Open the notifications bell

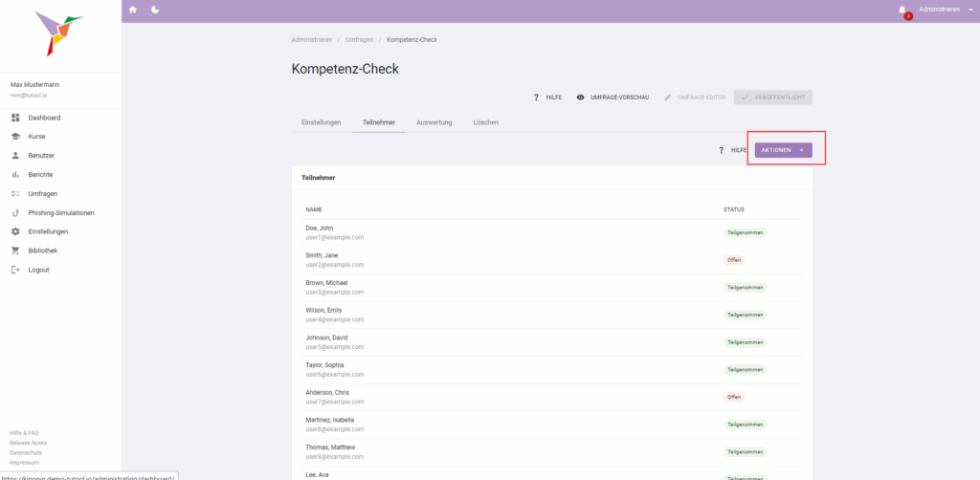(902, 10)
